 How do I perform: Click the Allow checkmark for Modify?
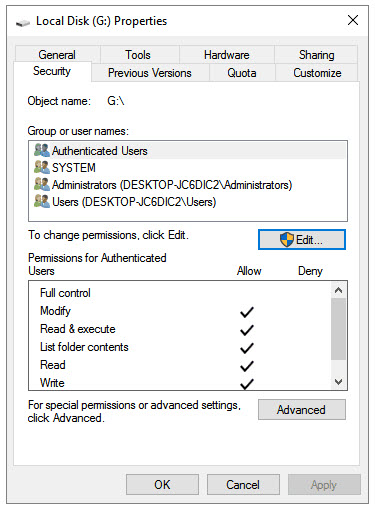click(x=247, y=312)
